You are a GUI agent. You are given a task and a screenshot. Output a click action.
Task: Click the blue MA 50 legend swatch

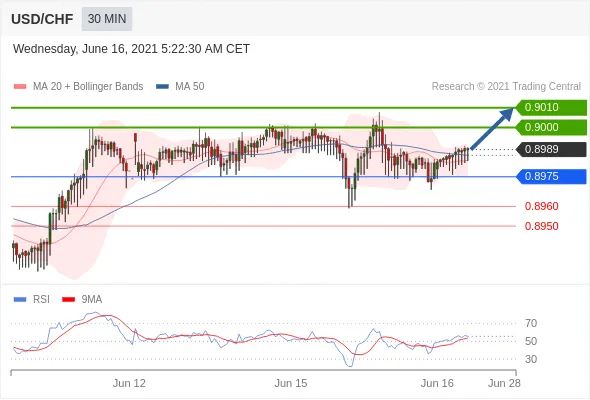pyautogui.click(x=162, y=87)
